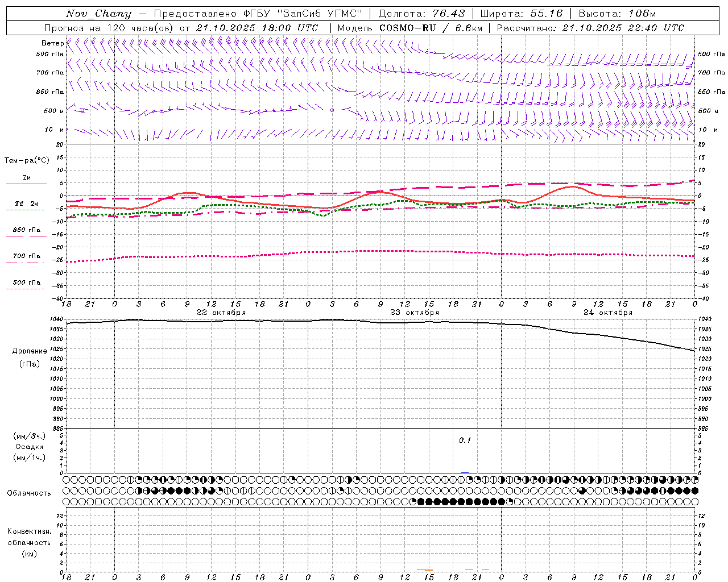Click the (мм/3ч.) precipitation unit label
This screenshot has height=582, width=728.
30,436
